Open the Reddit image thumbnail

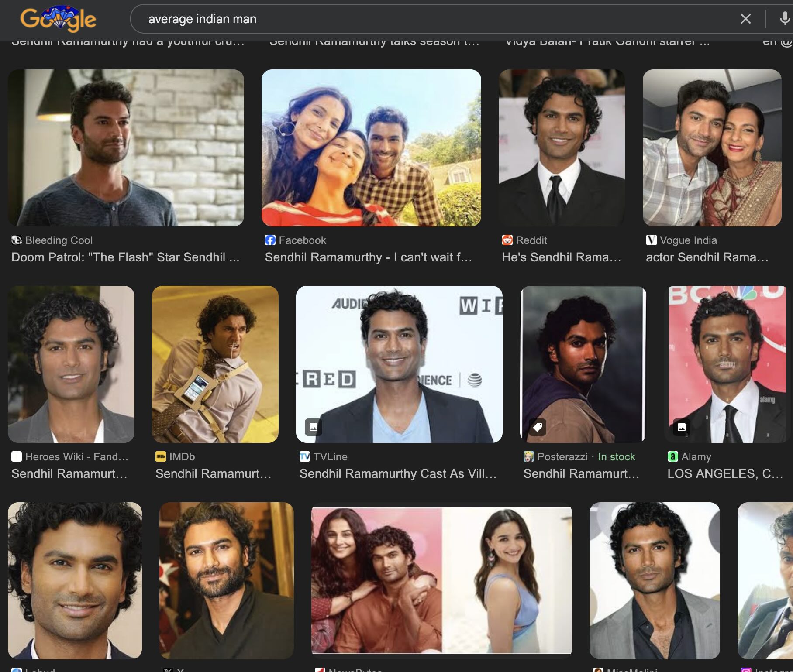pos(562,148)
